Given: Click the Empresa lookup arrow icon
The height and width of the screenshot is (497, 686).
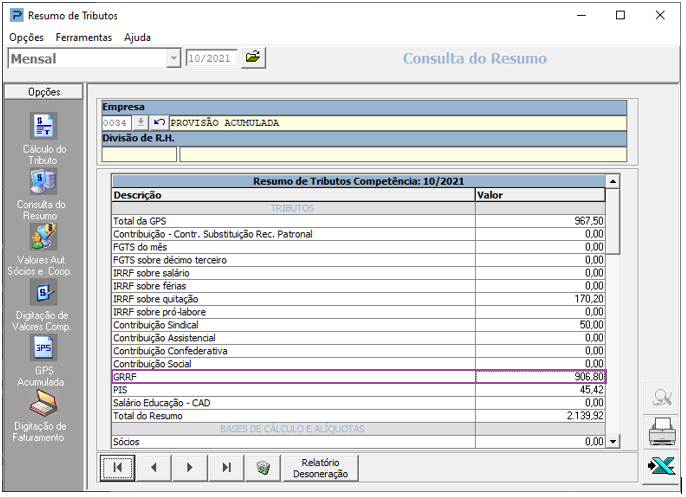Looking at the screenshot, I should [140, 122].
